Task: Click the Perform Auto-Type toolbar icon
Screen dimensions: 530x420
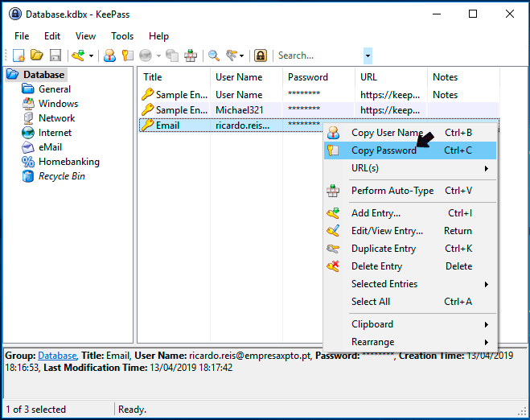Action: pos(191,56)
